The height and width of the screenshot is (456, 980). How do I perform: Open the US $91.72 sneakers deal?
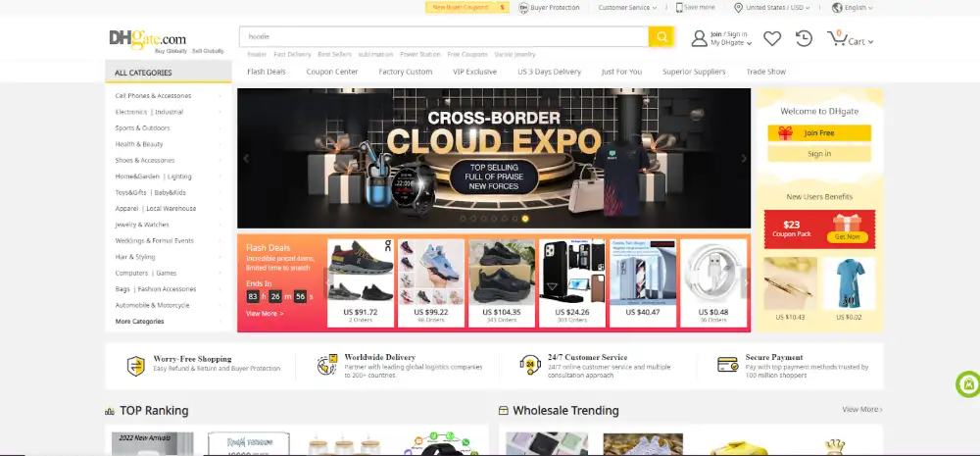point(361,282)
